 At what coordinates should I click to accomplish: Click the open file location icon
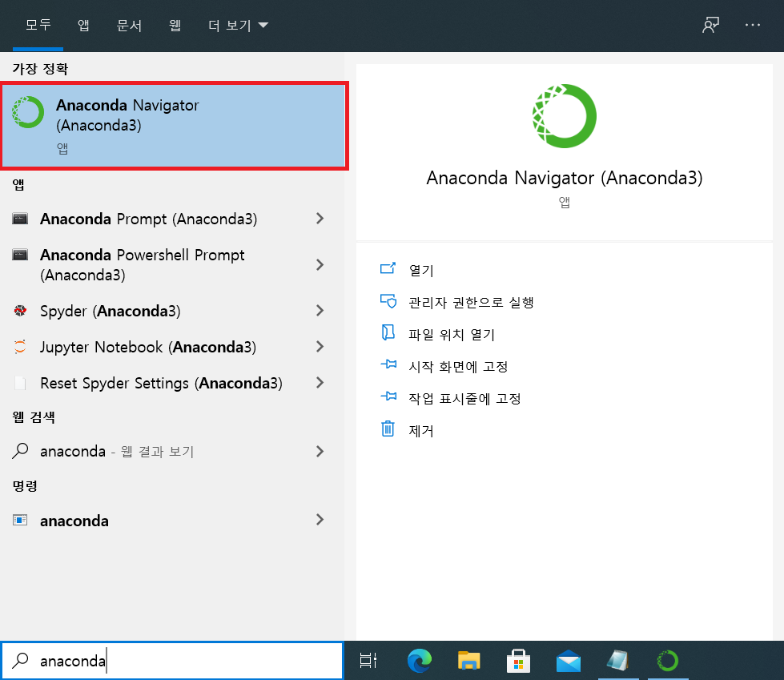[388, 333]
